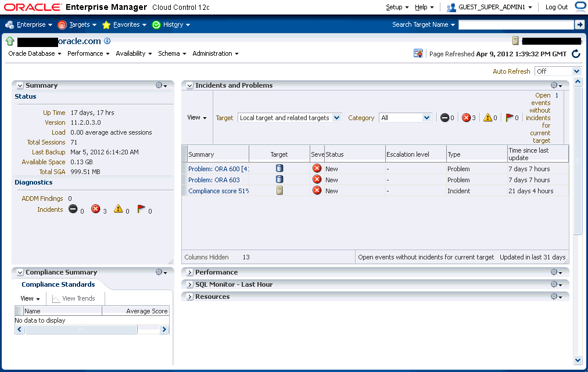
Task: Open the Availability menu
Action: (134, 53)
